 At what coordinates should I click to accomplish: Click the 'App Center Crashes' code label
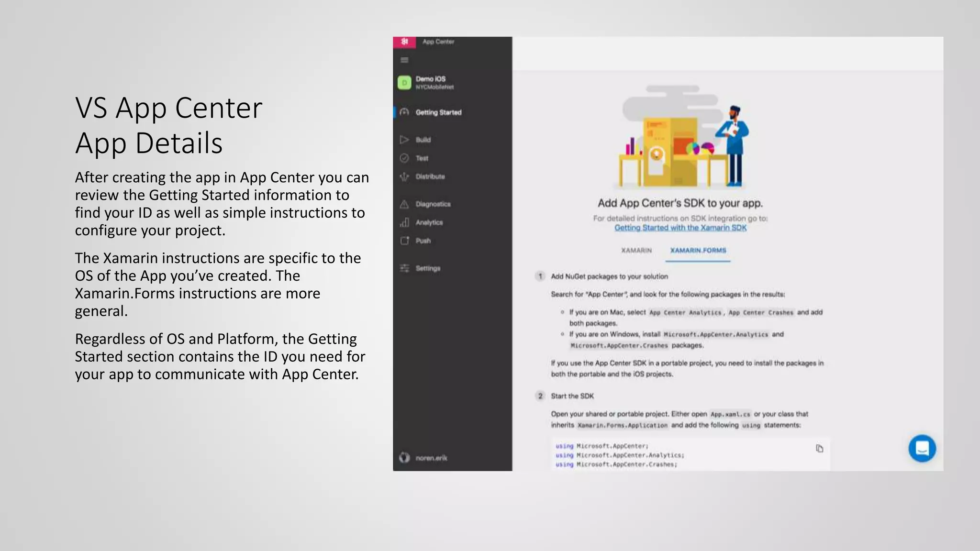[761, 312]
